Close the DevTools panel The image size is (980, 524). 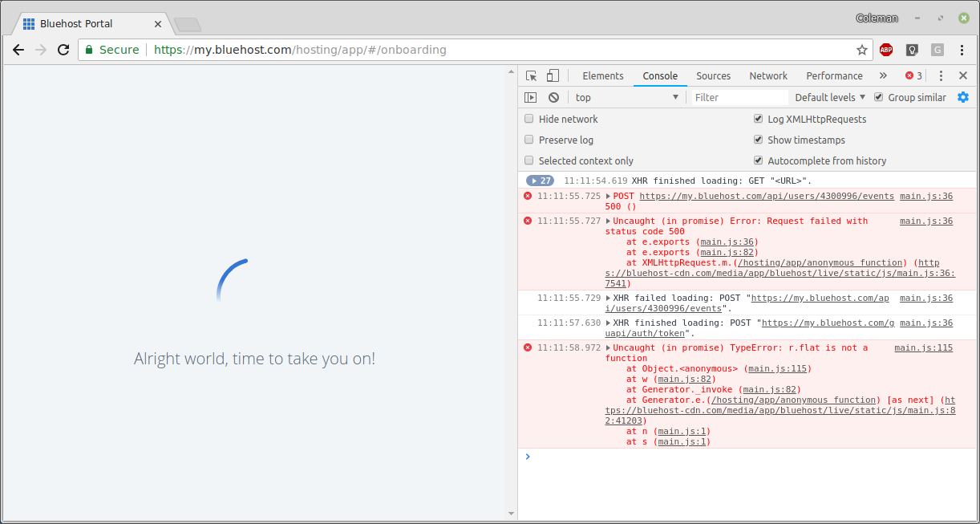coord(963,75)
